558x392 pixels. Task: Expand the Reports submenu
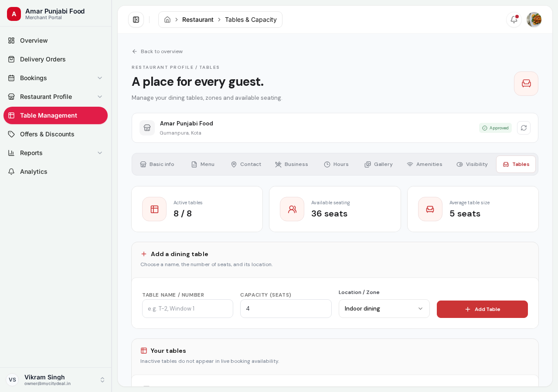(x=56, y=153)
